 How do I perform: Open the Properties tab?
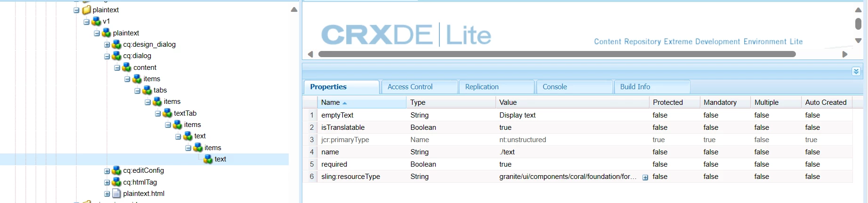[341, 87]
